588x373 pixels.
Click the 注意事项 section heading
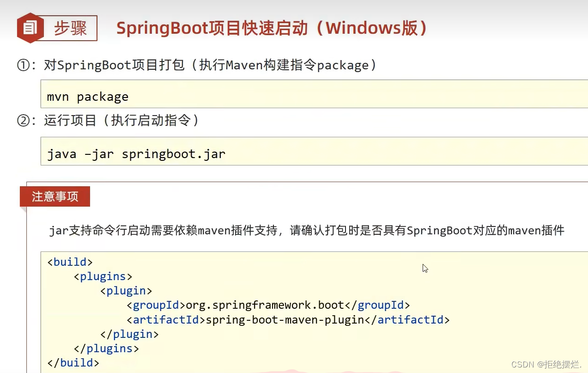point(55,196)
